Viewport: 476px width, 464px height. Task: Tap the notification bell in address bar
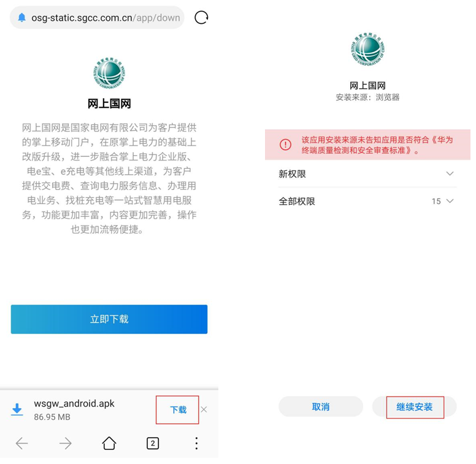22,18
